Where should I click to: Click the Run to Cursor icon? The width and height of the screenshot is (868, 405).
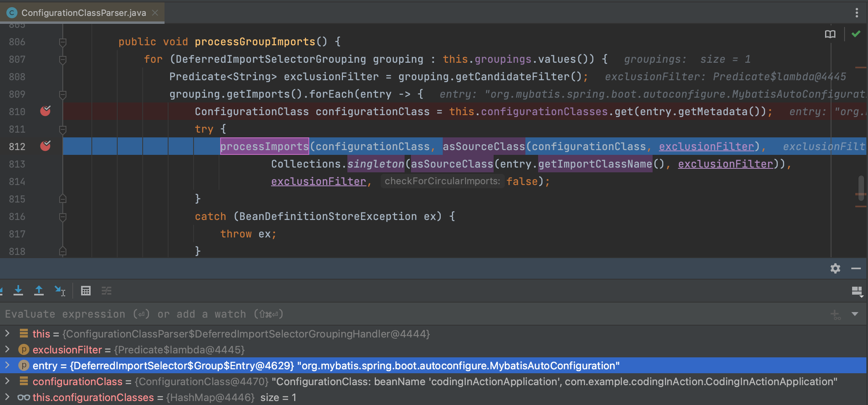click(60, 291)
